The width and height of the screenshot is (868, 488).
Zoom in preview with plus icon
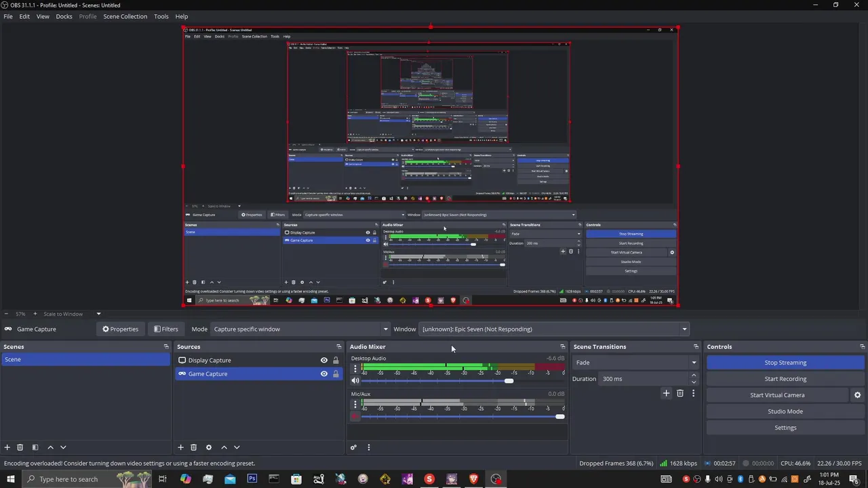pos(35,314)
